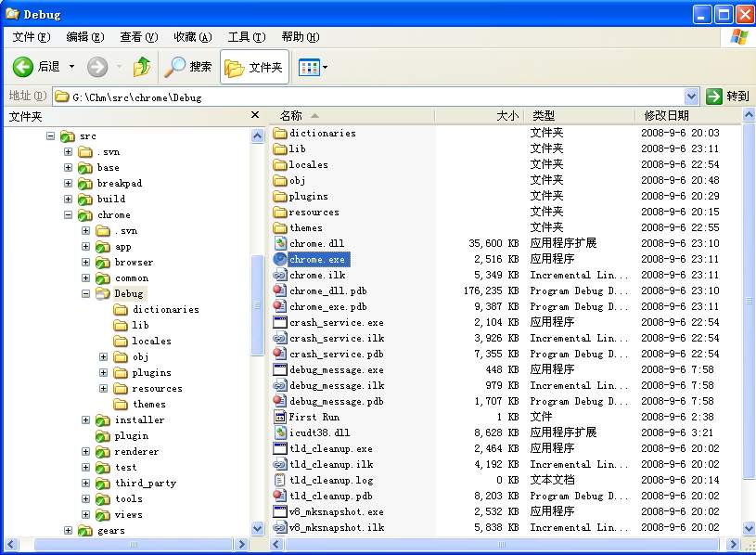Click the Windows logo in the toolbar corner
The height and width of the screenshot is (555, 756).
(740, 35)
